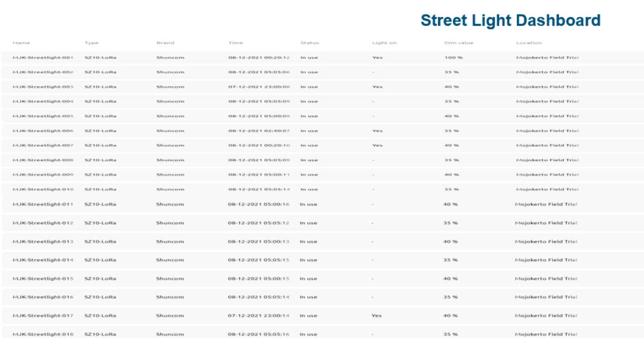
Task: Select row MJK-Streetlight-014
Action: click(322, 260)
